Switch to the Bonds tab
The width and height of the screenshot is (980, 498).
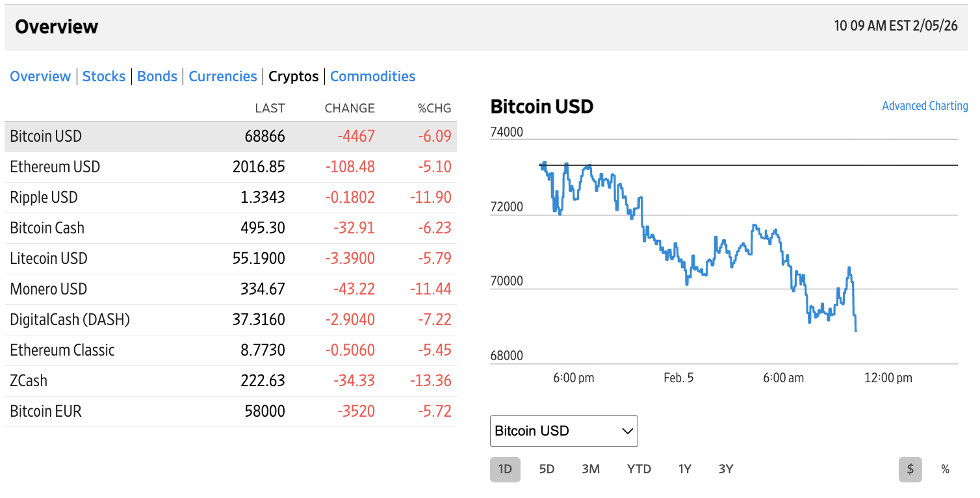pyautogui.click(x=157, y=77)
